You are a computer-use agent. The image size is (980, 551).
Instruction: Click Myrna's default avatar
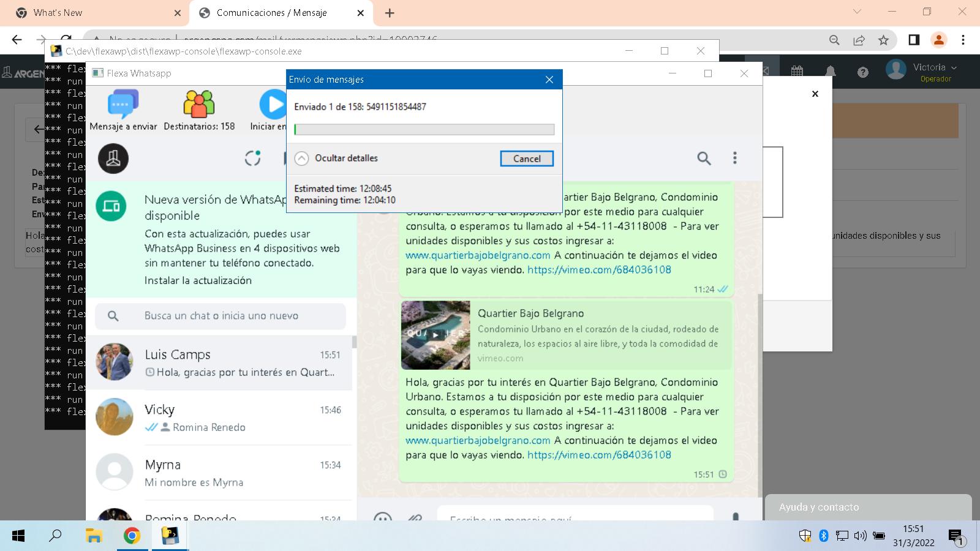coord(115,472)
